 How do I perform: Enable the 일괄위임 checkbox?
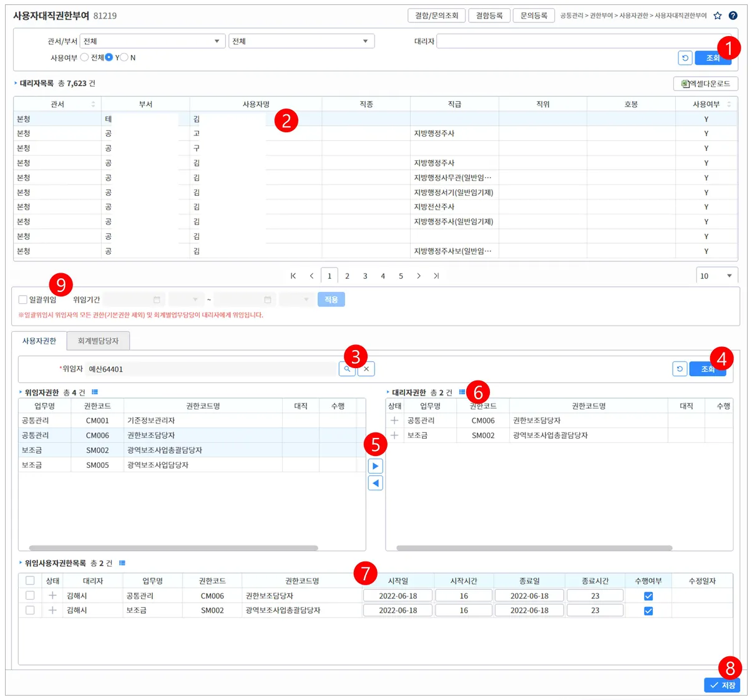click(x=23, y=299)
